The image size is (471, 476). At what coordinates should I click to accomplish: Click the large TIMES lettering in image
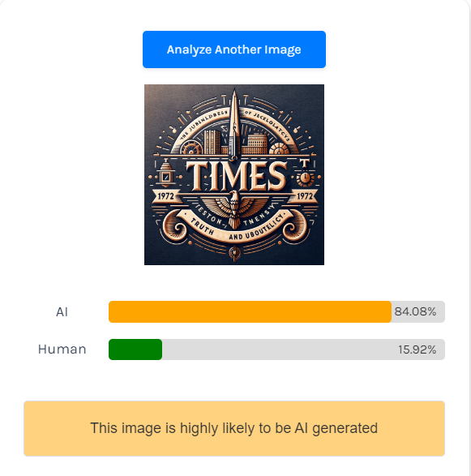click(x=236, y=177)
